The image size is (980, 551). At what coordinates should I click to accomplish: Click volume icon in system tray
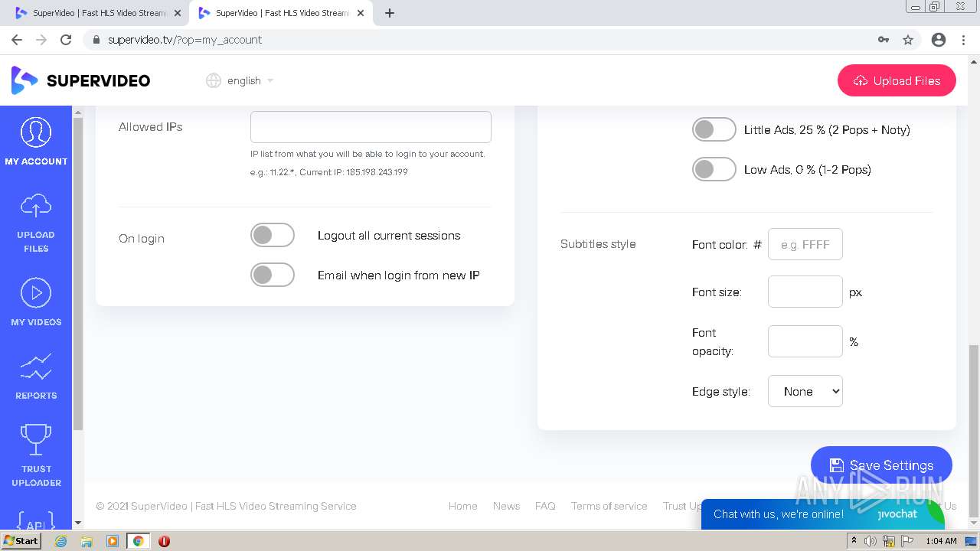coord(871,541)
